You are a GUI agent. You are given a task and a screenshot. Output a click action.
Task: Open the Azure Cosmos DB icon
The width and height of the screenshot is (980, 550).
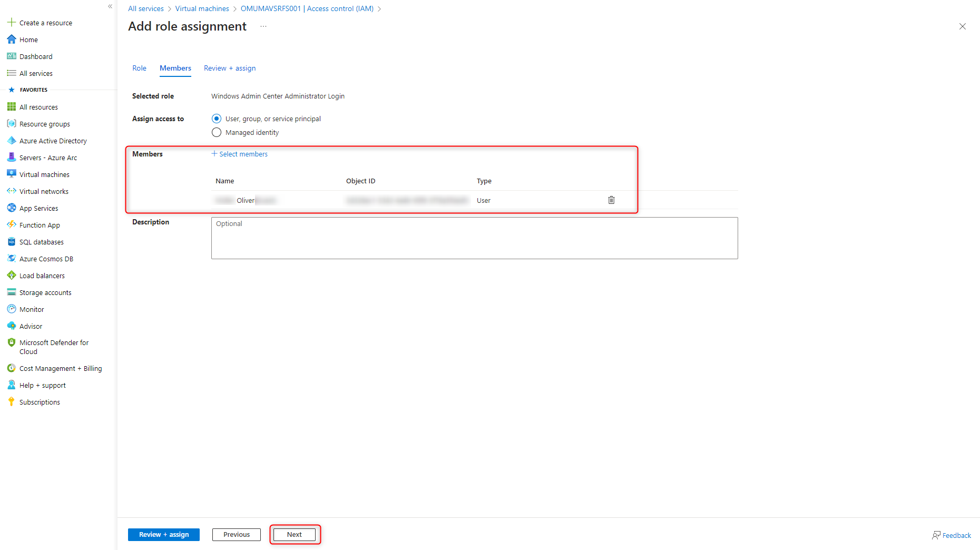tap(11, 258)
